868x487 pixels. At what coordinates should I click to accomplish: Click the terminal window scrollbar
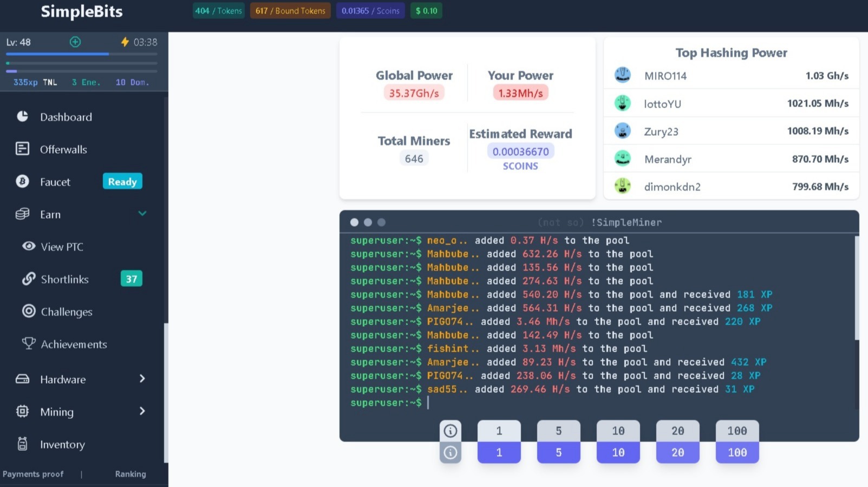tap(857, 288)
